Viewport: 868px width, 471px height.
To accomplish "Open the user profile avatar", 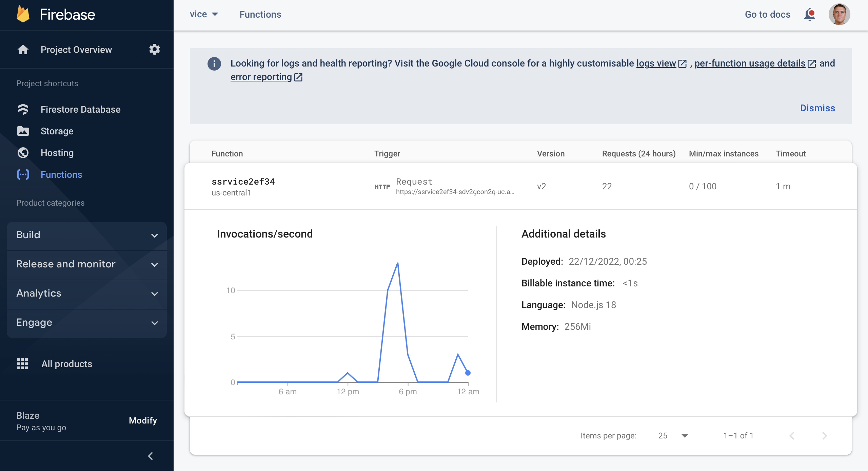I will (839, 14).
